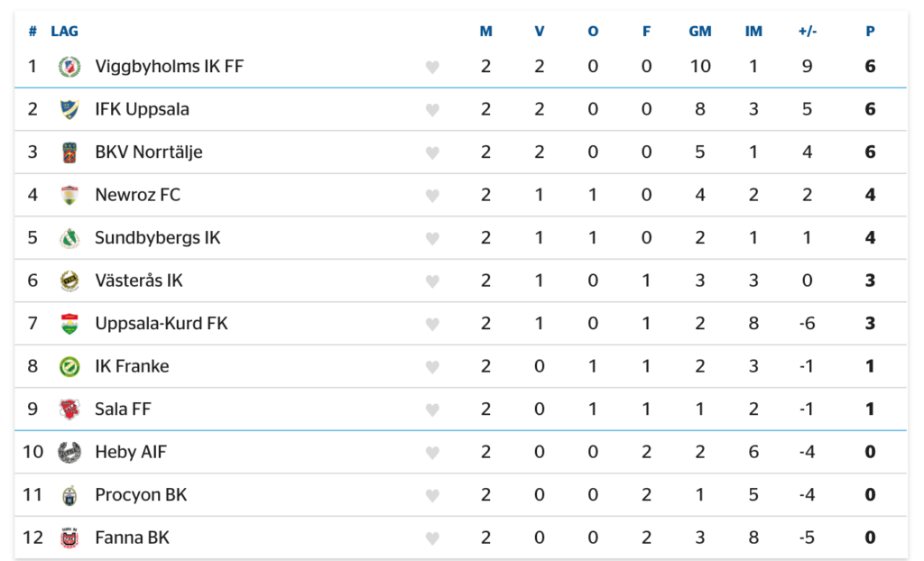The height and width of the screenshot is (561, 924).
Task: Toggle favorite heart for Procyon BK
Action: pyautogui.click(x=432, y=495)
